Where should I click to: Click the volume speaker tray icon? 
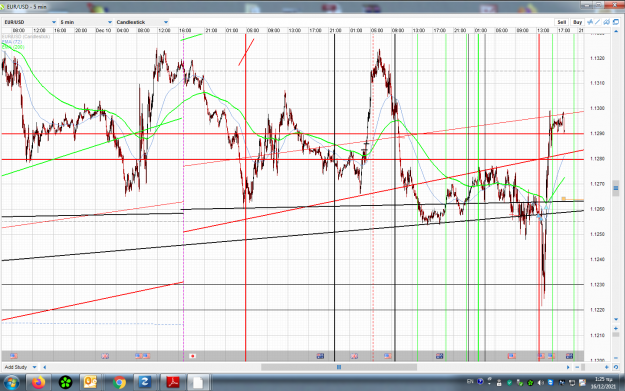coord(540,383)
